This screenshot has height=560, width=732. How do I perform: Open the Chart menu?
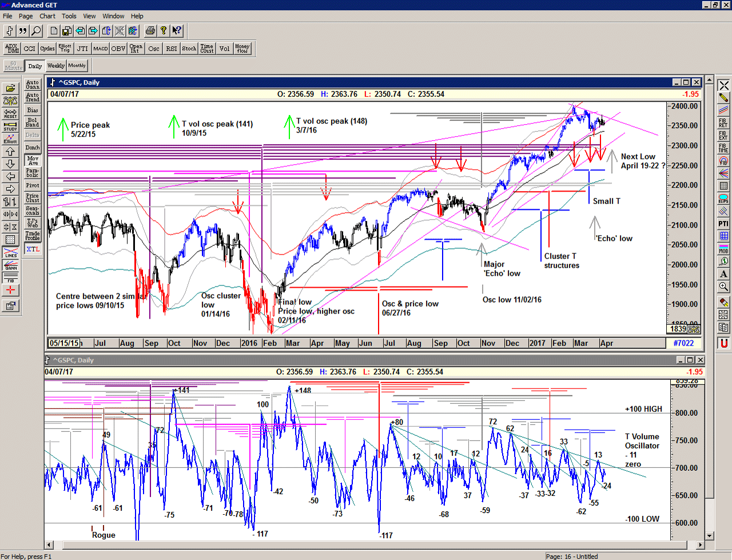click(47, 16)
